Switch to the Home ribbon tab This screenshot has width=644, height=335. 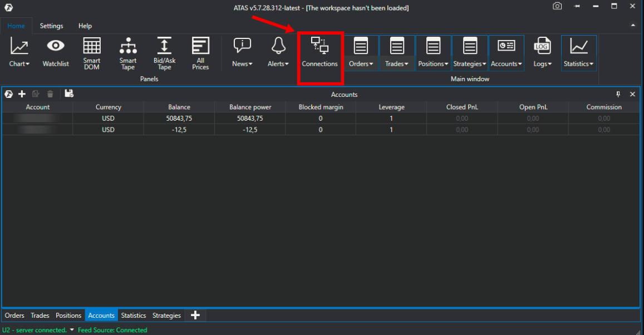(16, 26)
